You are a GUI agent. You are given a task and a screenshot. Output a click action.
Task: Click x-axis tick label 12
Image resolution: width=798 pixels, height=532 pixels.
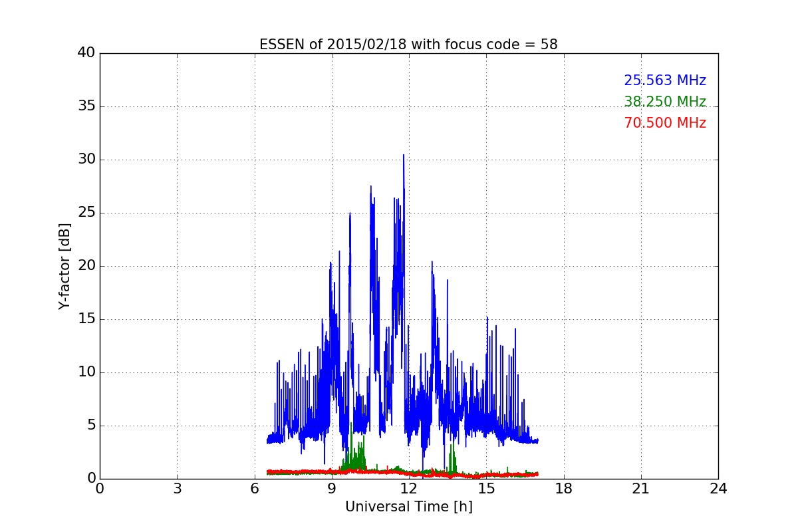pos(409,488)
